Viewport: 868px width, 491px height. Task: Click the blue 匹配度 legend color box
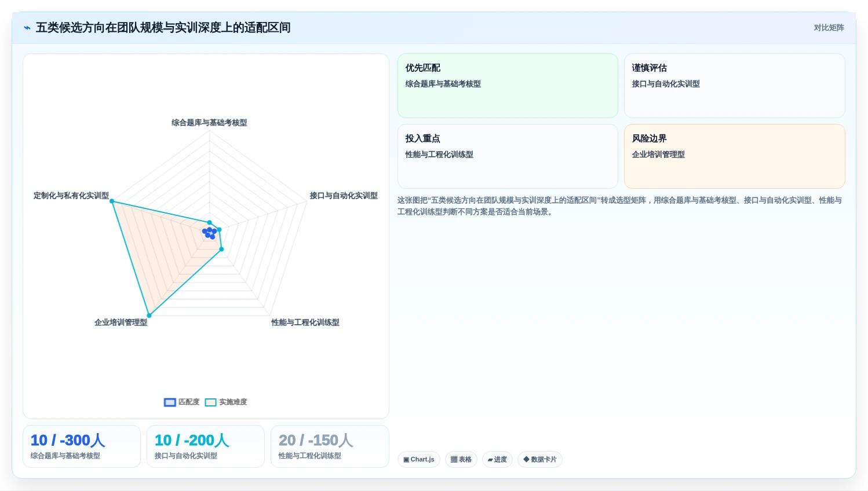click(170, 402)
